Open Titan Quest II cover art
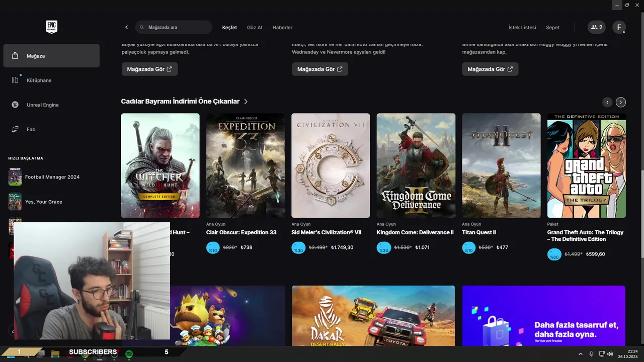Image resolution: width=644 pixels, height=362 pixels. (x=502, y=165)
